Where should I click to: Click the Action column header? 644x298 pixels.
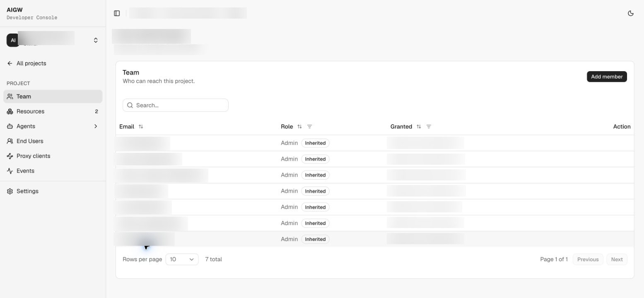[x=622, y=127]
